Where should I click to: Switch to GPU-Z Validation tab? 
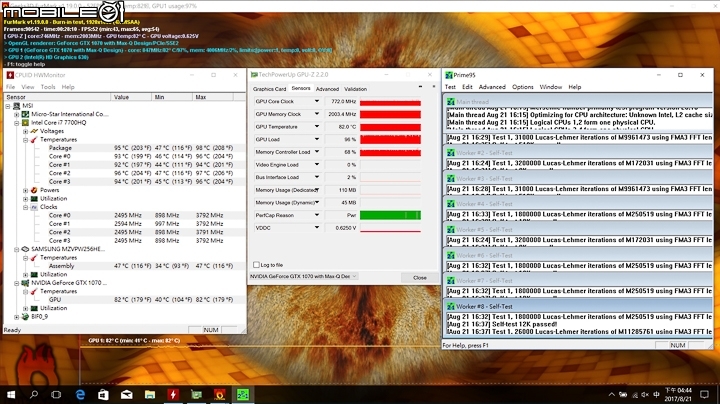tap(355, 89)
